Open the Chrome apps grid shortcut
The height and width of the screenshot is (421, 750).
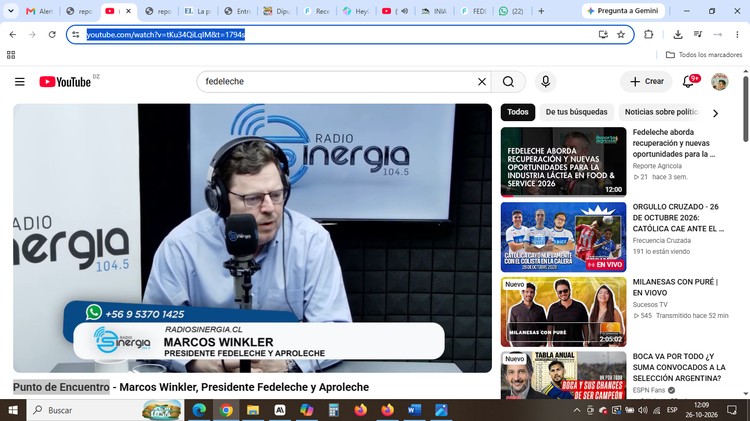click(11, 55)
